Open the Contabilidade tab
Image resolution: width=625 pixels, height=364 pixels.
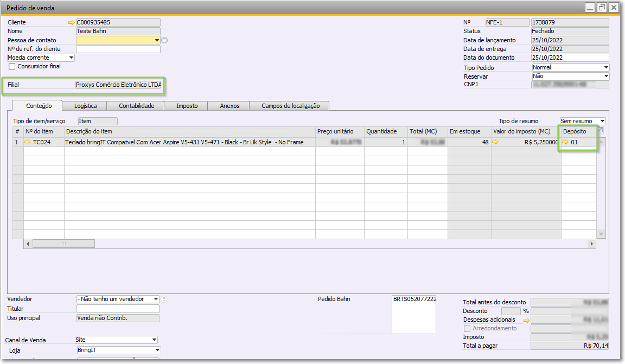[136, 106]
